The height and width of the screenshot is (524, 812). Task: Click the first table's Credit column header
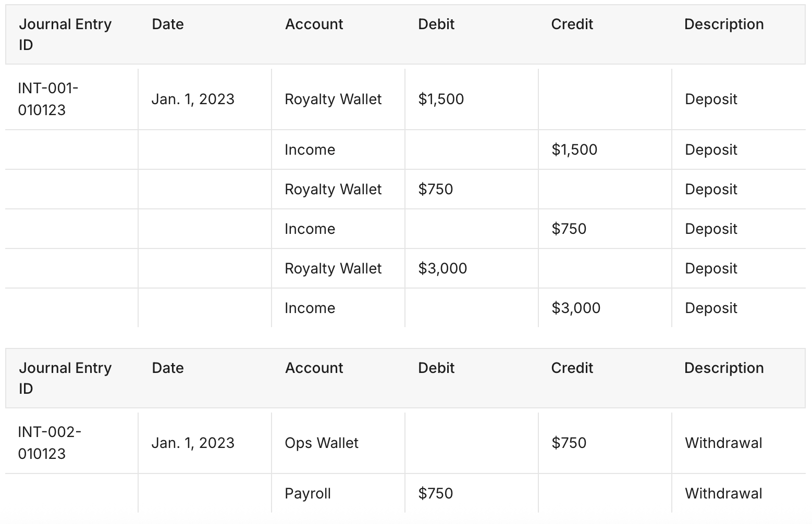[x=572, y=24]
